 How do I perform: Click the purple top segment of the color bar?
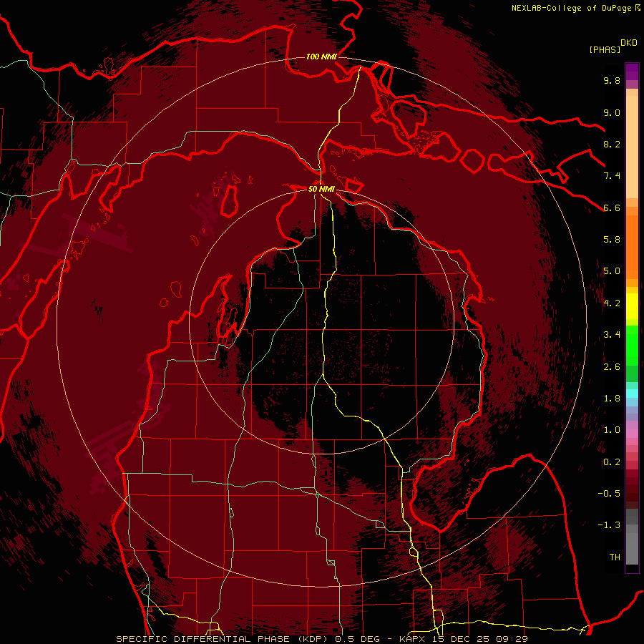[x=632, y=72]
